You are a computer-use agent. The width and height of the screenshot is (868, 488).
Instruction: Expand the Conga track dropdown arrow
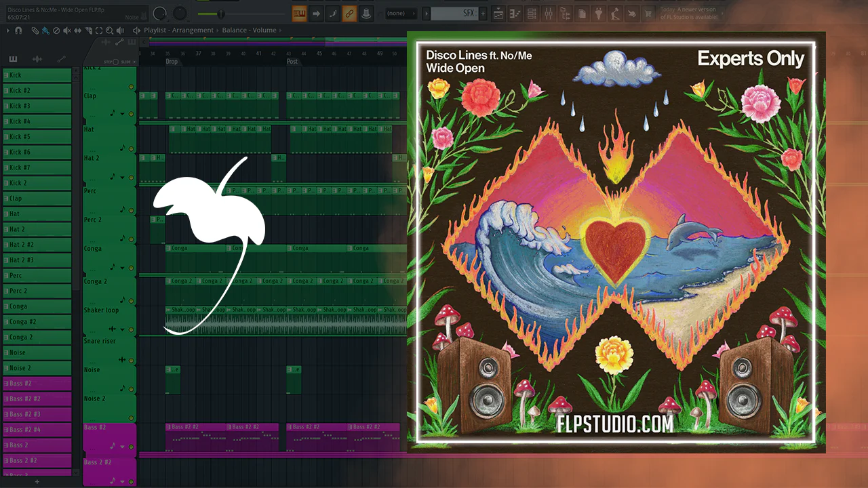point(123,268)
